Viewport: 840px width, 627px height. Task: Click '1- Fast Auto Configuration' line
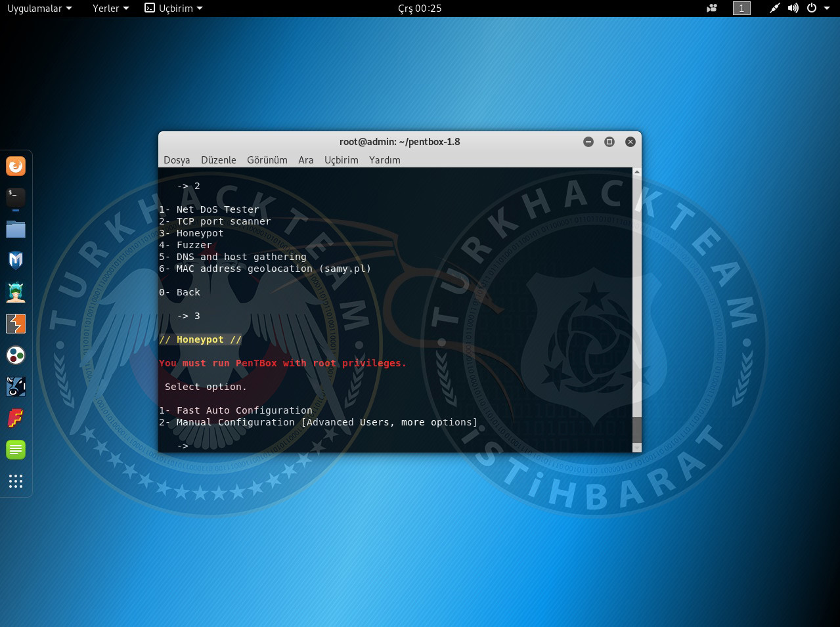(236, 410)
